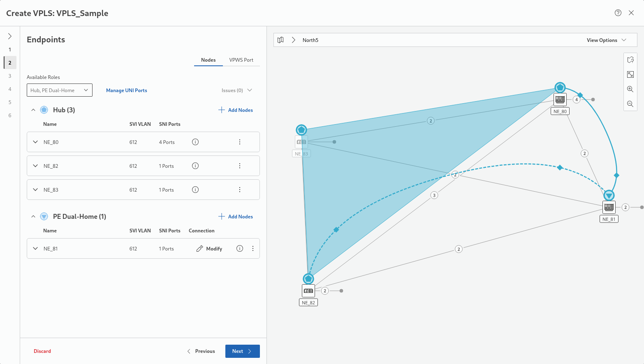Open the View Options dropdown

click(606, 40)
